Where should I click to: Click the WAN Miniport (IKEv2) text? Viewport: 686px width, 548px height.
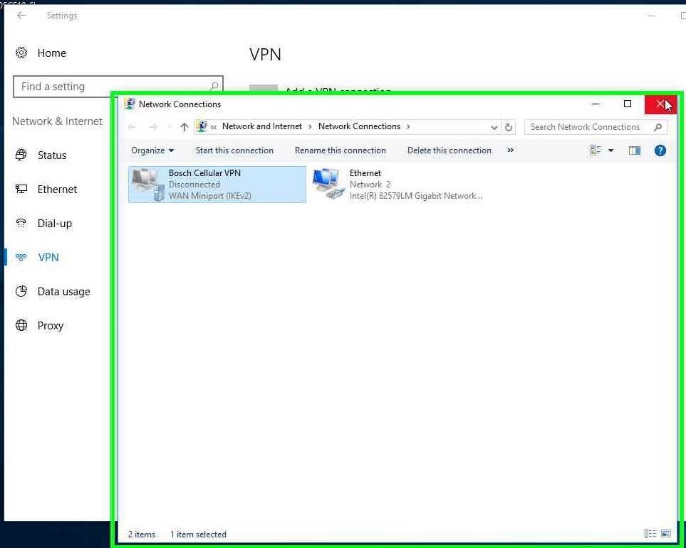click(210, 196)
